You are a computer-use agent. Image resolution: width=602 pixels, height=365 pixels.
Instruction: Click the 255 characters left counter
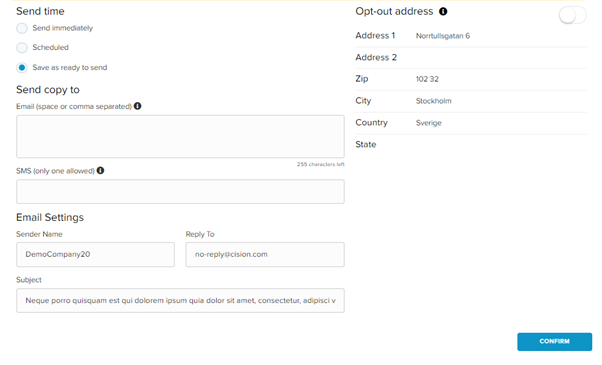[x=321, y=164]
